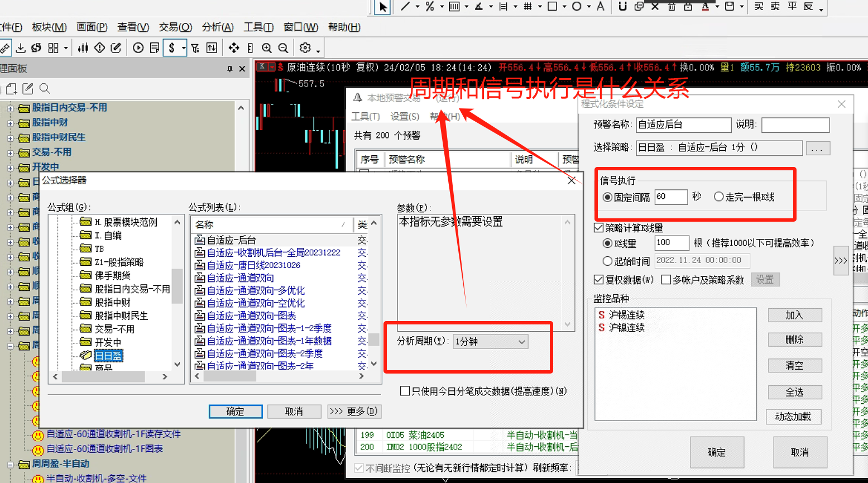Click the search icon in management panel
The width and height of the screenshot is (868, 483).
[x=45, y=89]
